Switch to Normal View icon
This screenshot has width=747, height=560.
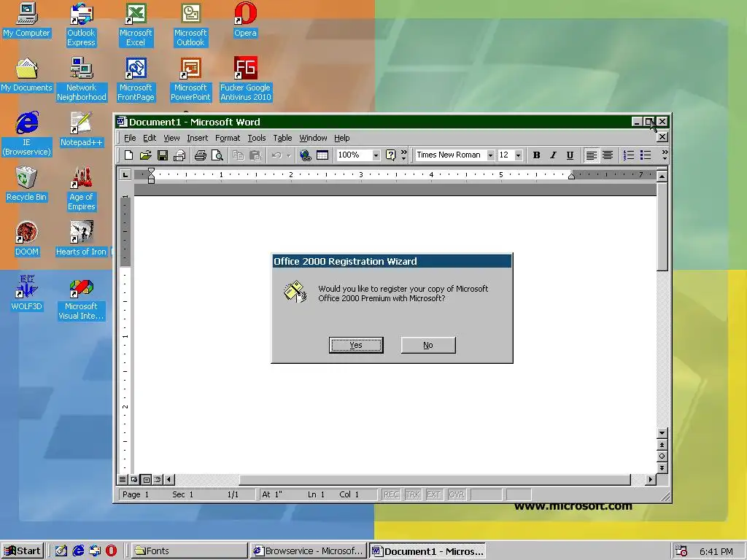tap(123, 480)
